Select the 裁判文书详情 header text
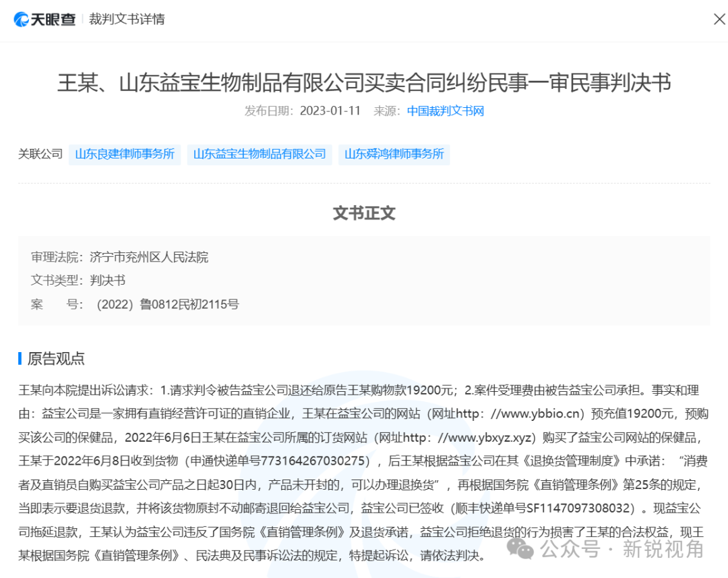The image size is (728, 578). [127, 20]
